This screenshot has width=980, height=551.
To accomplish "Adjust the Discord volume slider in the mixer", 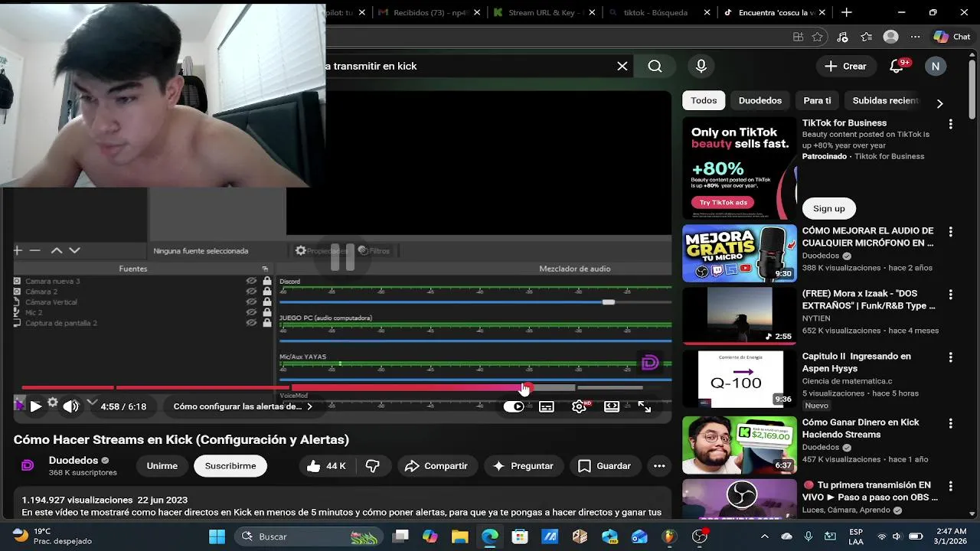I will (x=608, y=302).
